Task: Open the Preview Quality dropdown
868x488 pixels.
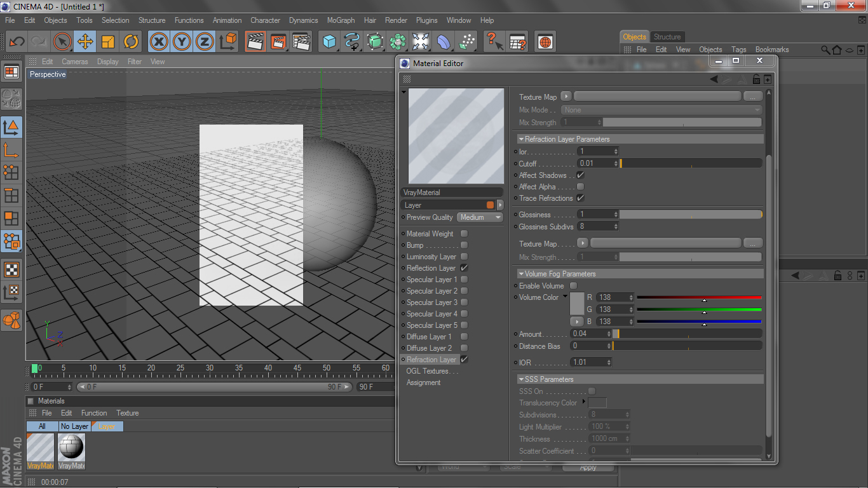Action: pos(480,217)
